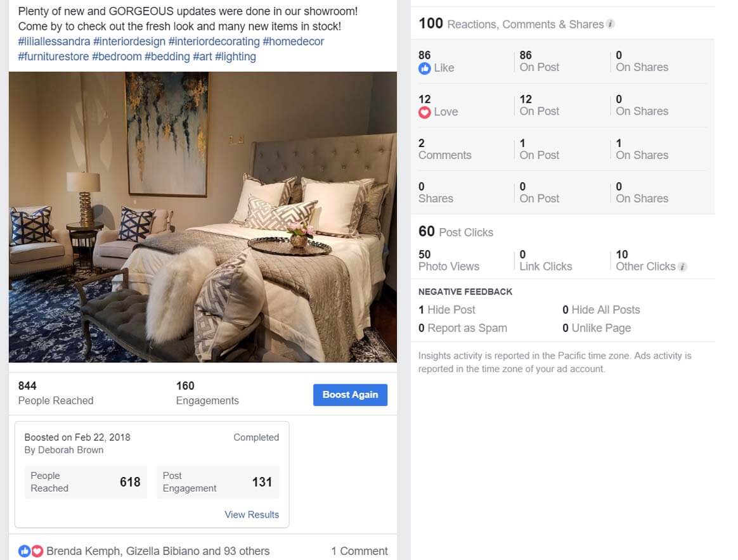Screen dimensions: 738x560
Task: Click the Boost Again button
Action: point(350,395)
